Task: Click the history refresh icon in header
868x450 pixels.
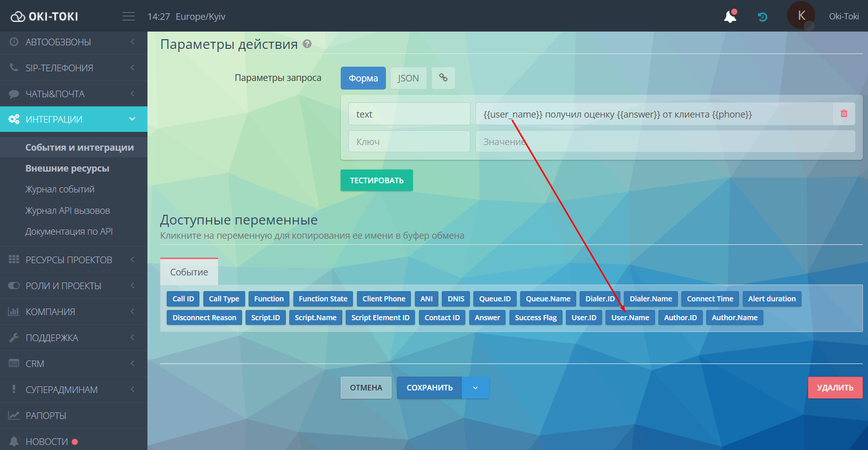Action: coord(762,17)
